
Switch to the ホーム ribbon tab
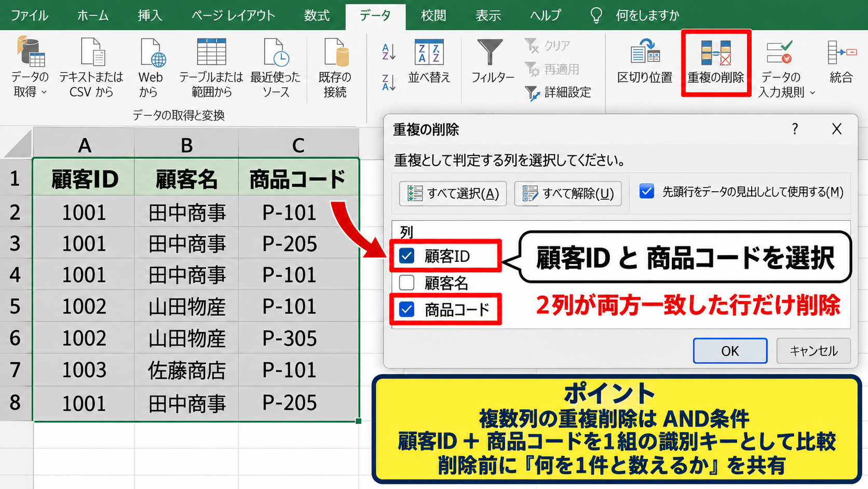point(93,15)
